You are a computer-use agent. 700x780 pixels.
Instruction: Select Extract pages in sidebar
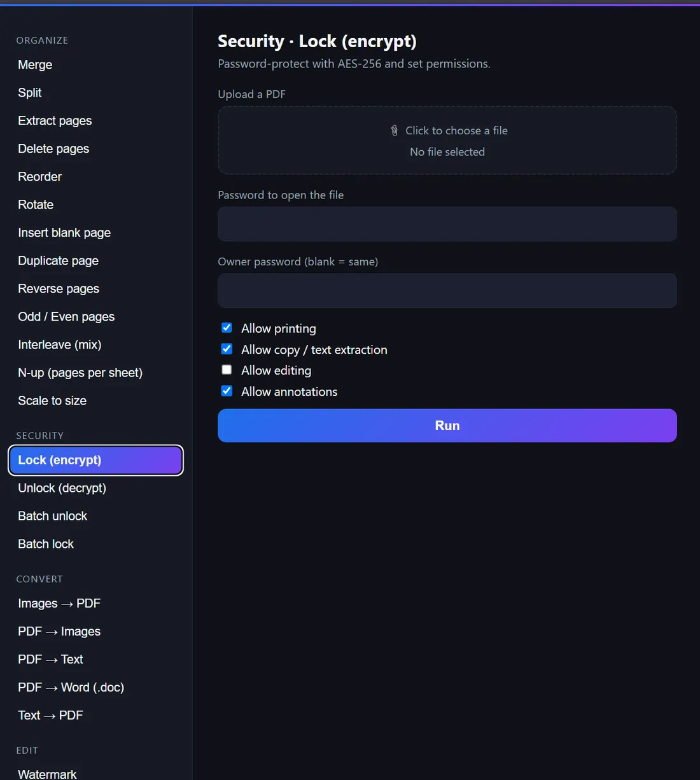coord(95,121)
